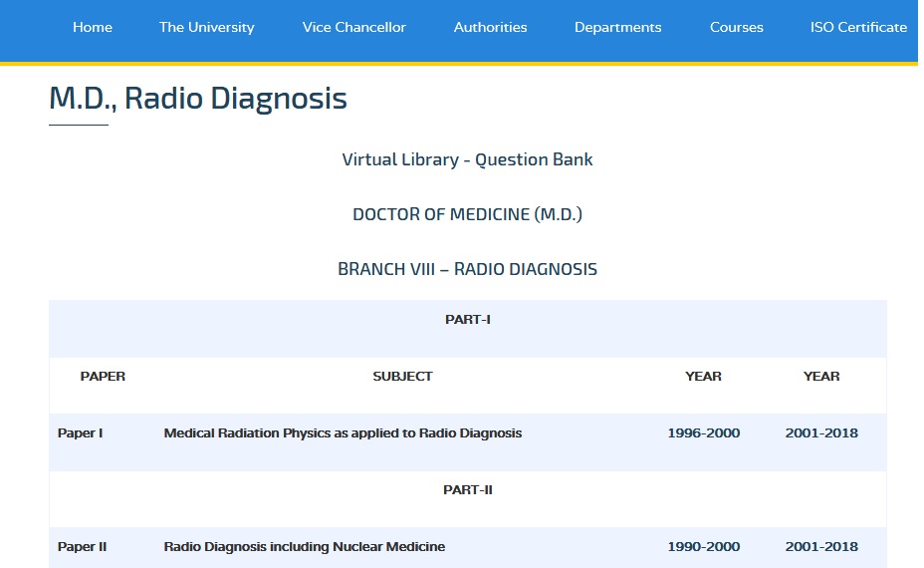924x568 pixels.
Task: Open Courses navigation item
Action: coord(737,27)
